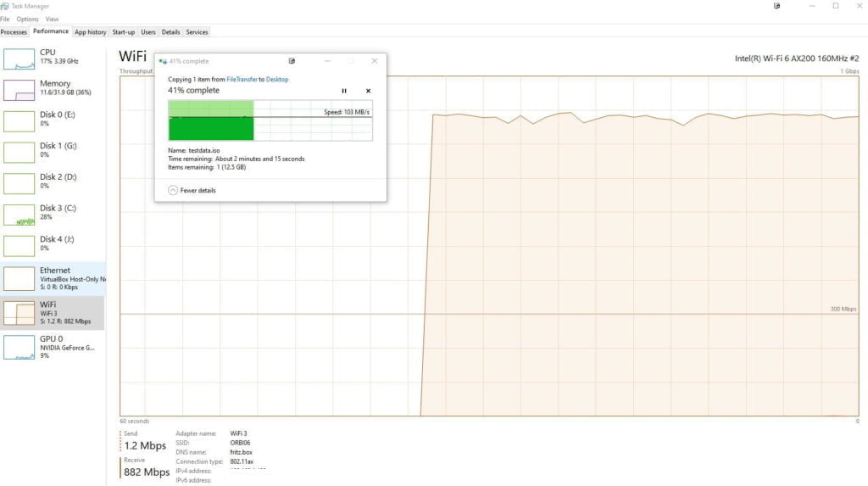Click the Desktop destination link

tap(277, 80)
